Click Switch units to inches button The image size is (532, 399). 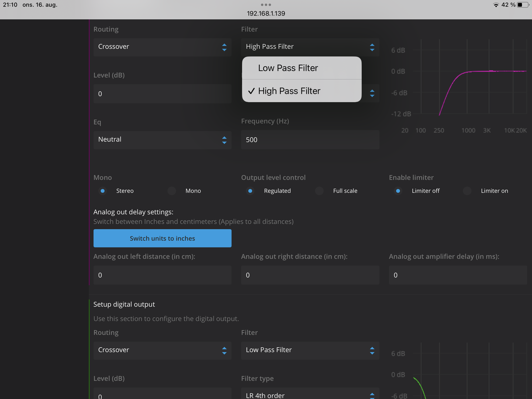point(162,238)
